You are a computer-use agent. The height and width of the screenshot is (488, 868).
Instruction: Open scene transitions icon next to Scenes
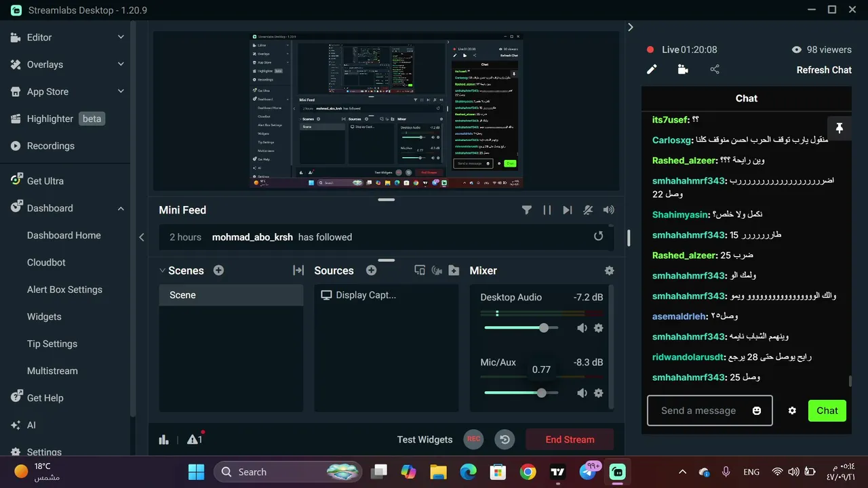[x=298, y=270]
